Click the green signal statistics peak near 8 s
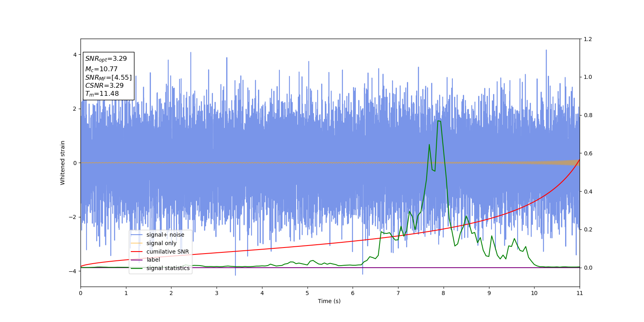This screenshot has width=644, height=322. [x=439, y=121]
